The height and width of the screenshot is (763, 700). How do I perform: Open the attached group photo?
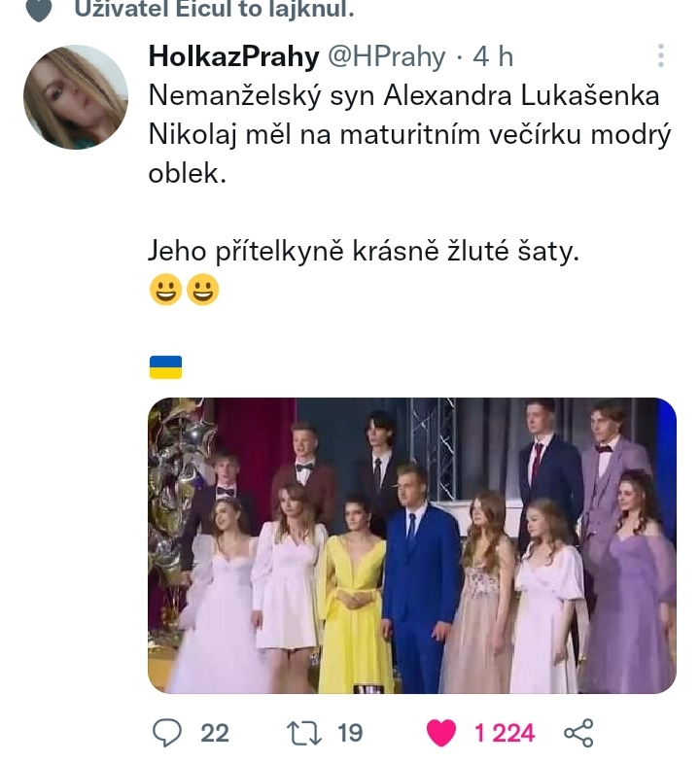click(411, 544)
